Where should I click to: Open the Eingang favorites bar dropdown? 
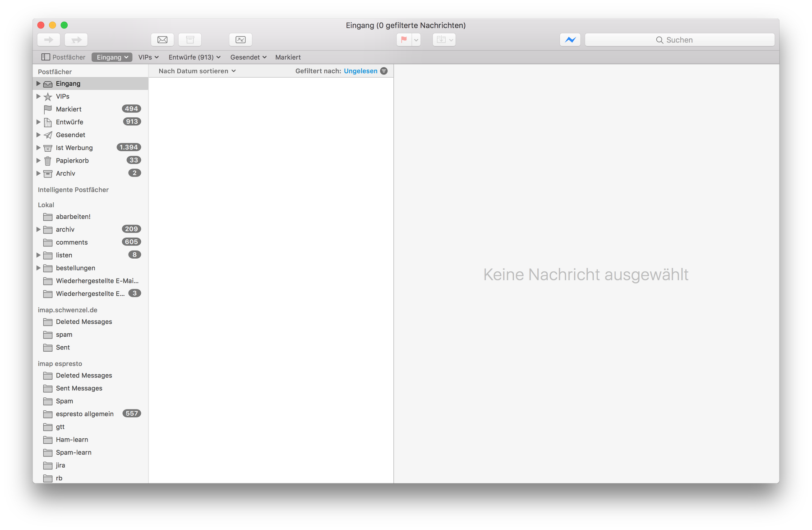[112, 57]
